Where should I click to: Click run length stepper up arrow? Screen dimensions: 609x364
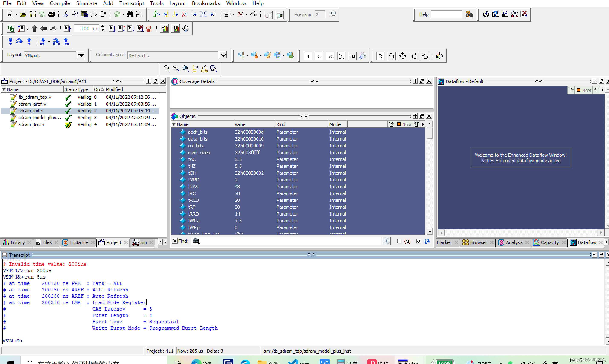coord(103,26)
